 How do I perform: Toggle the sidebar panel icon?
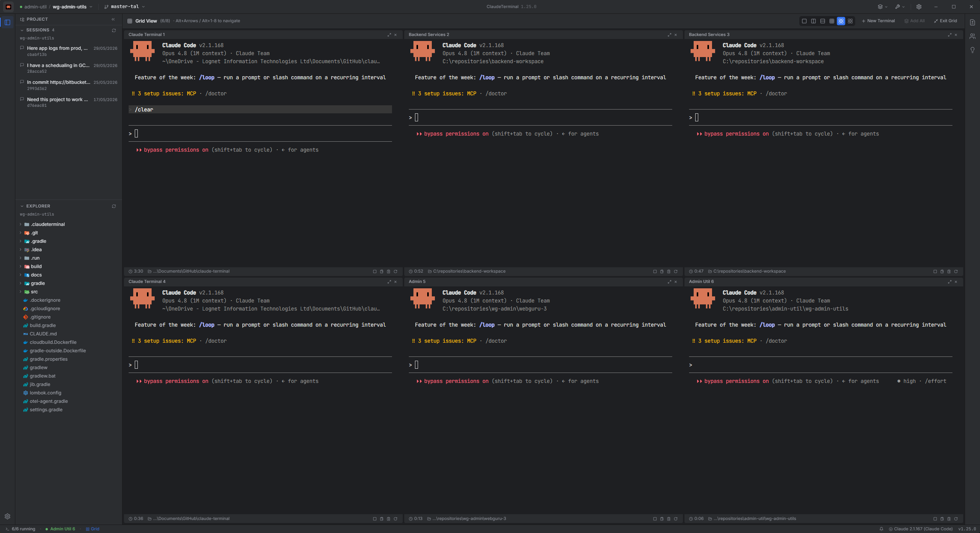coord(7,22)
